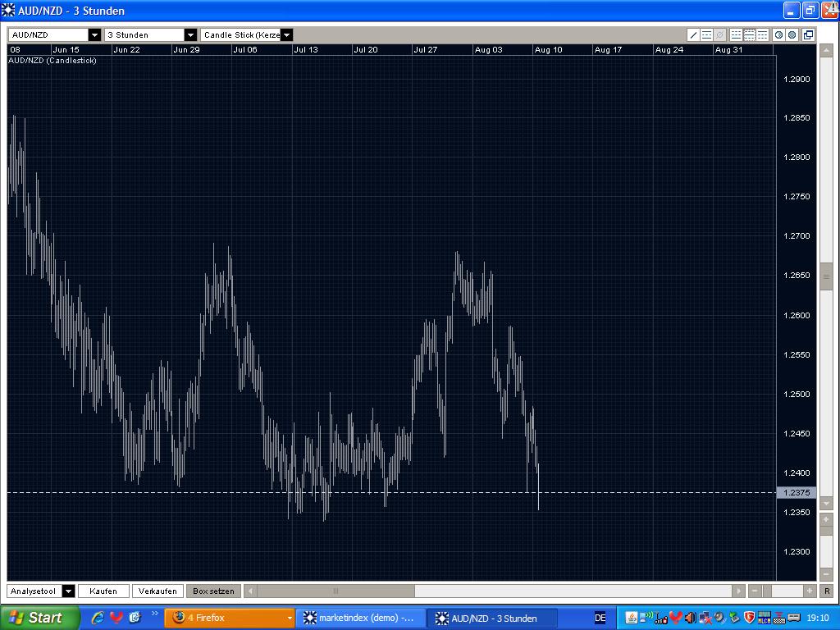Click the horizontal scrollbar right arrow
Viewport: 840px width, 630px height.
tap(739, 591)
